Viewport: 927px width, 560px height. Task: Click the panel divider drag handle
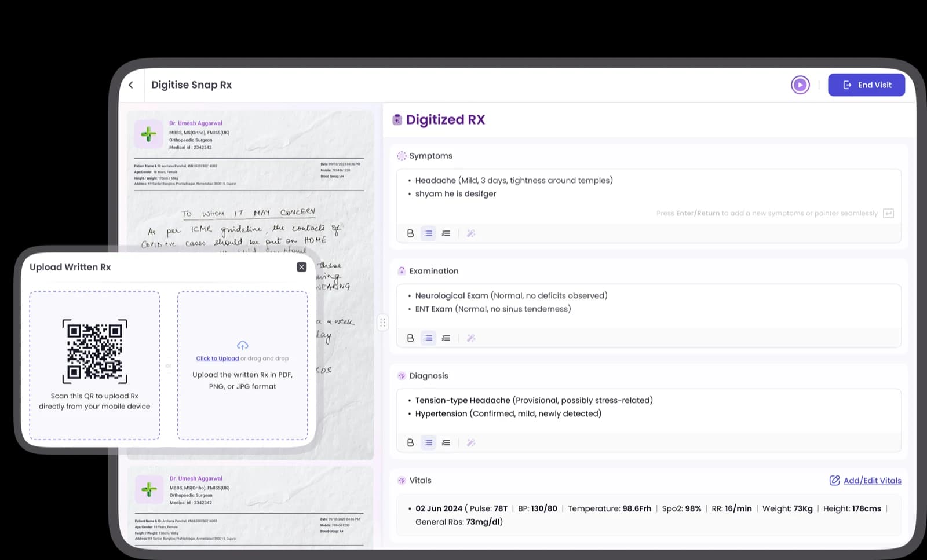pyautogui.click(x=382, y=323)
